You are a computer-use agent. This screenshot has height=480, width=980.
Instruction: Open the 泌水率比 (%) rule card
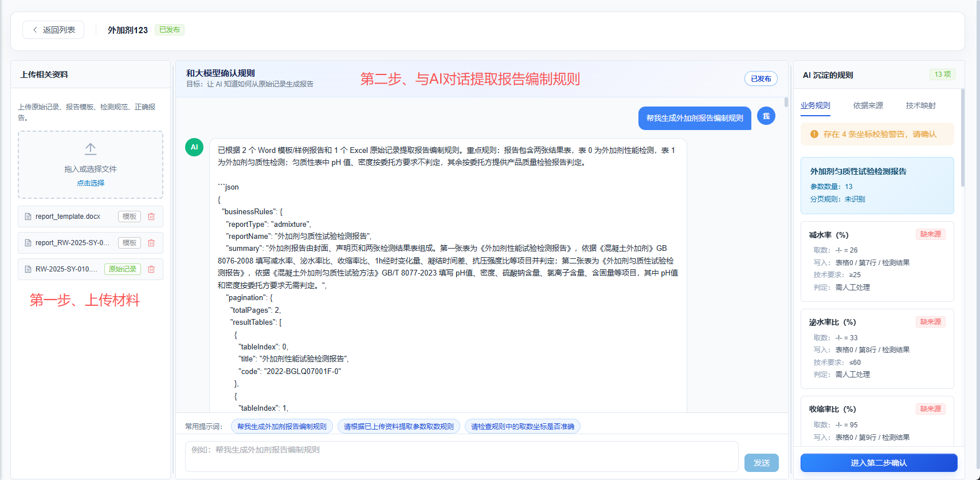877,349
